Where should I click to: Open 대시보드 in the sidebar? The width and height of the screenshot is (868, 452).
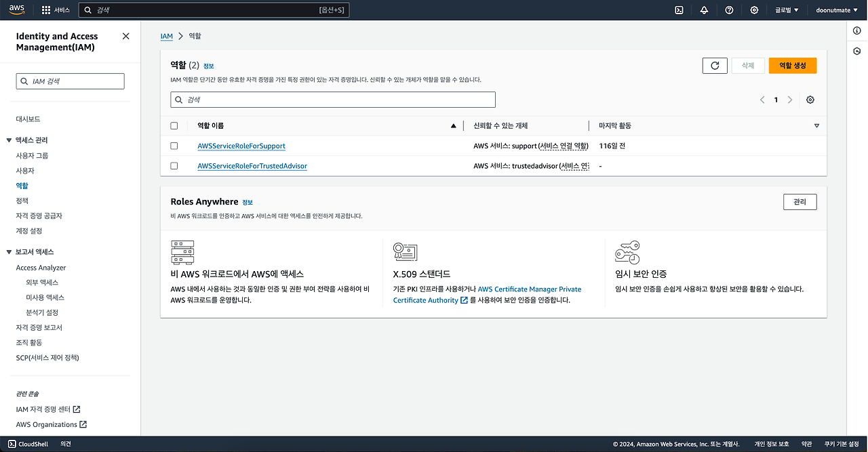[28, 119]
